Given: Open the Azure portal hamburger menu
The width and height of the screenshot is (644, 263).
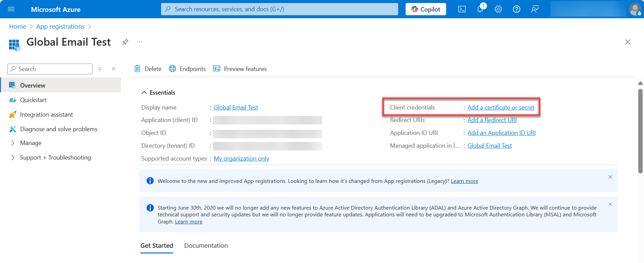Looking at the screenshot, I should point(11,9).
